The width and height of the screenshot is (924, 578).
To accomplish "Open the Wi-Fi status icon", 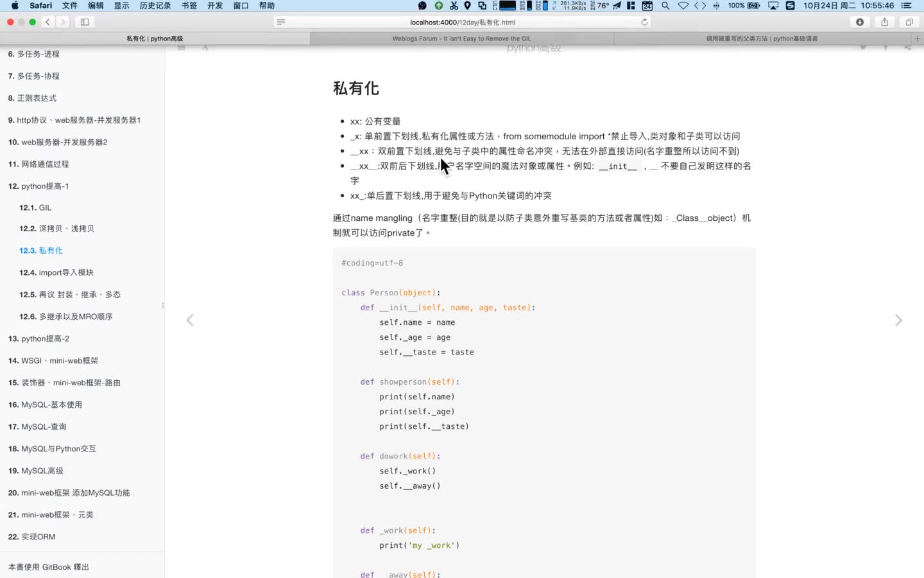I will 683,5.
